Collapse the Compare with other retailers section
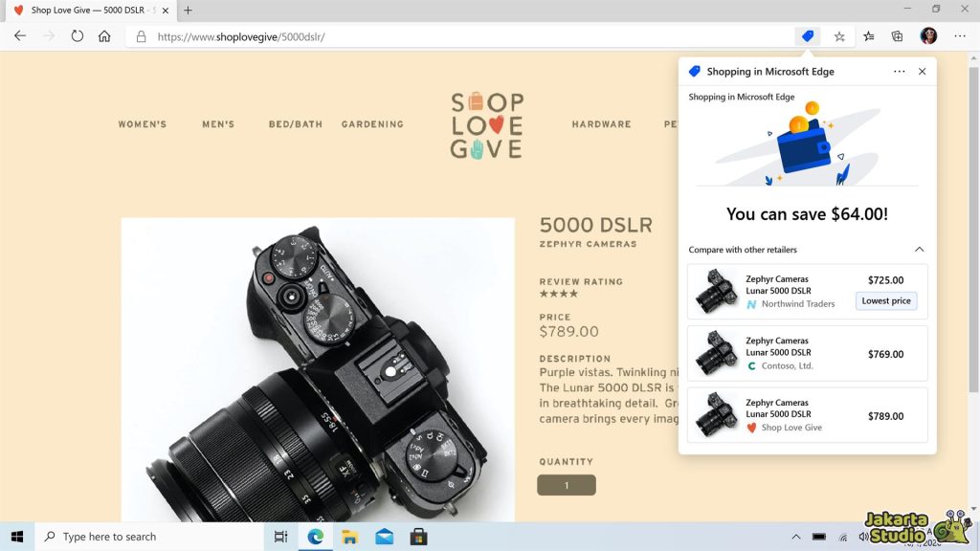The height and width of the screenshot is (551, 980). 919,249
